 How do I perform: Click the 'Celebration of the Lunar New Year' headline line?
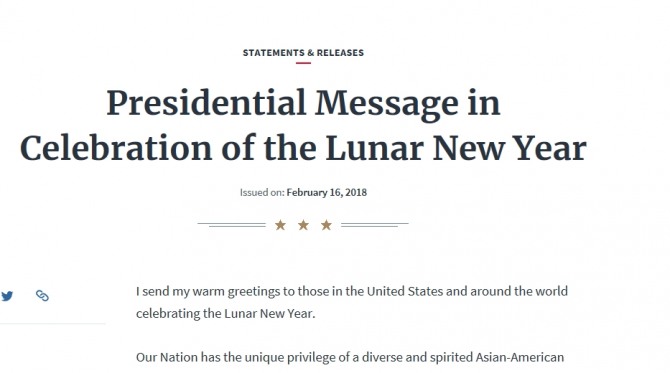coord(303,148)
